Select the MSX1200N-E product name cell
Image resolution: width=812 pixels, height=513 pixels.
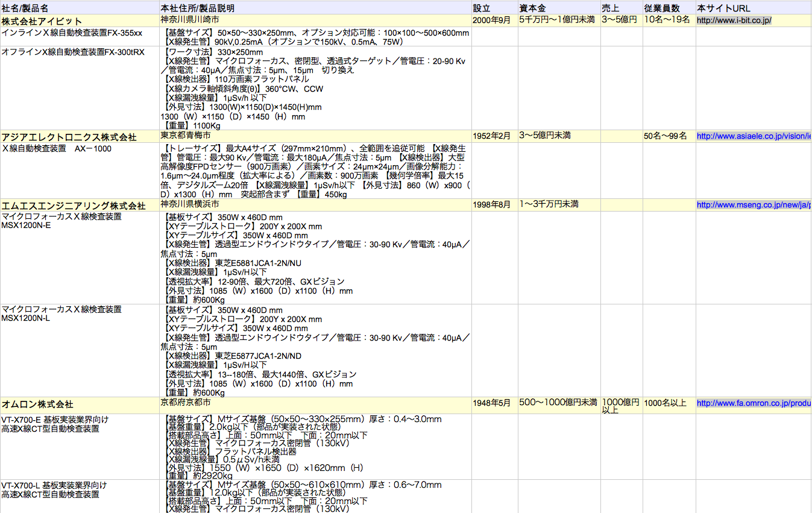point(80,257)
